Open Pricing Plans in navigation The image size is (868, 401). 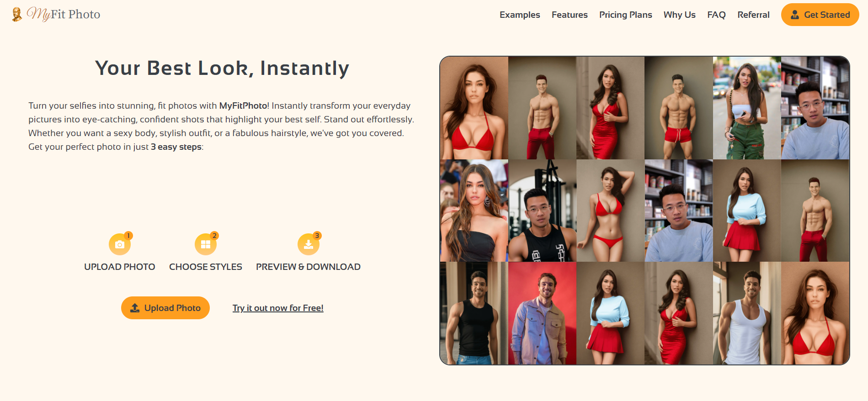click(625, 15)
